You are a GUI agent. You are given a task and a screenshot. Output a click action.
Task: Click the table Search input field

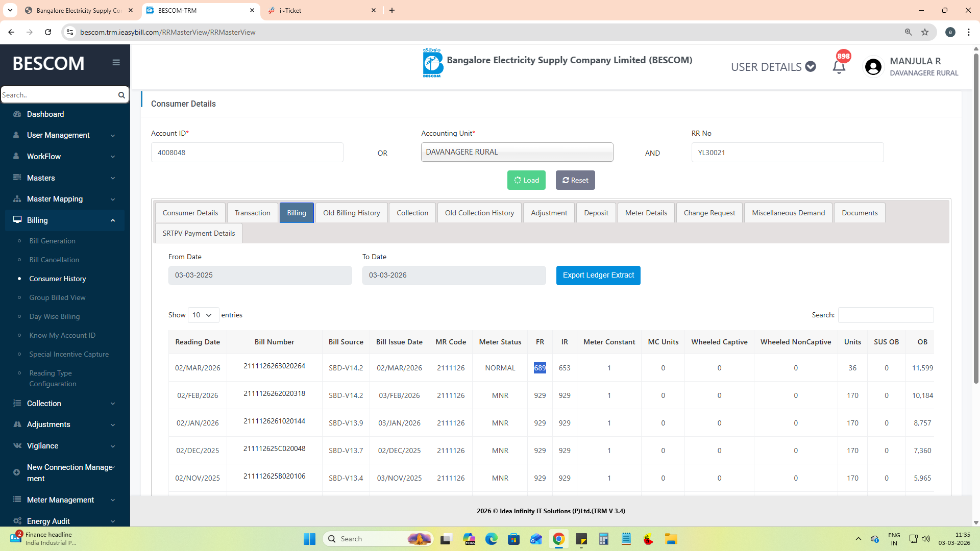tap(886, 315)
